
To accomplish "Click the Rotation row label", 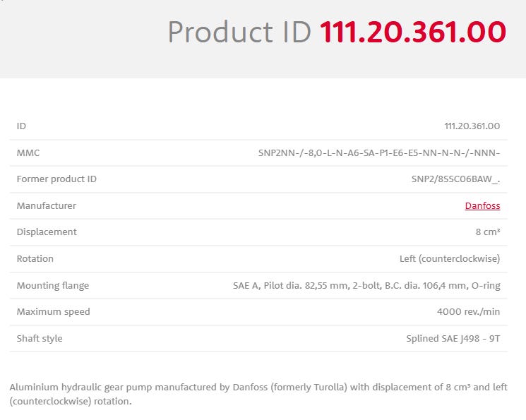I will [35, 259].
